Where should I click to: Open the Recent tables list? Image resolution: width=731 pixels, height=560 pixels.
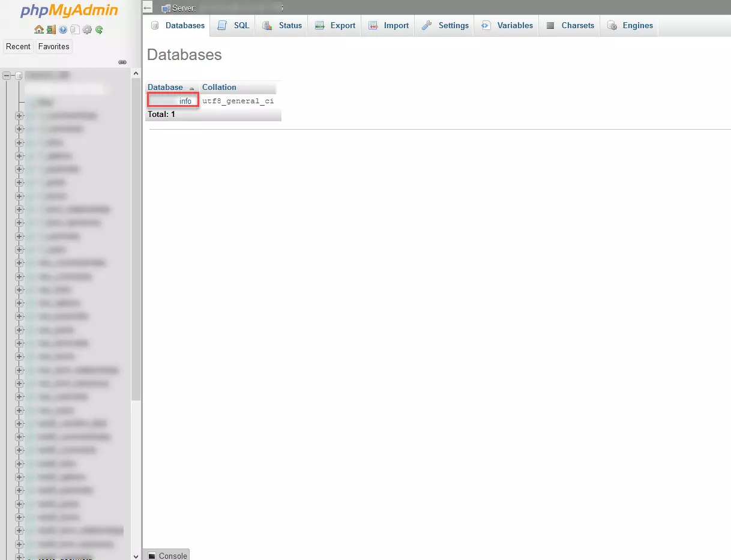[18, 46]
